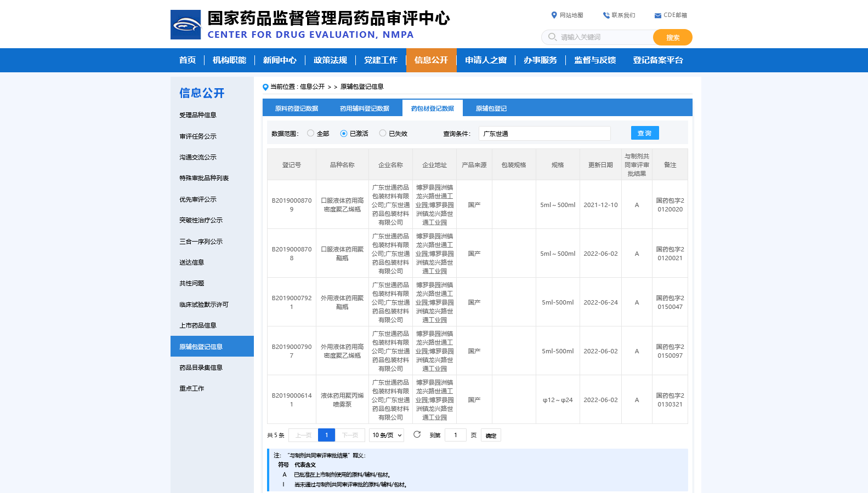Open 沟通交流公示 in sidebar
The image size is (868, 493).
(212, 157)
